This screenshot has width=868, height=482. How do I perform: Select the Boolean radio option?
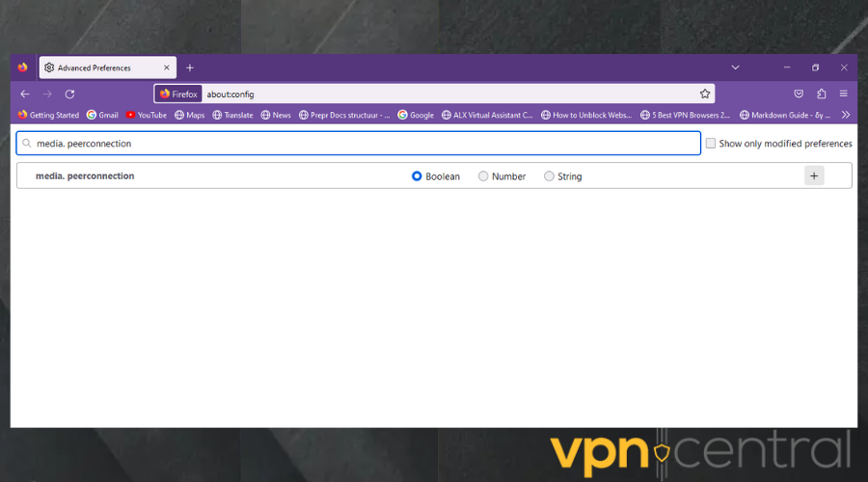pos(417,176)
